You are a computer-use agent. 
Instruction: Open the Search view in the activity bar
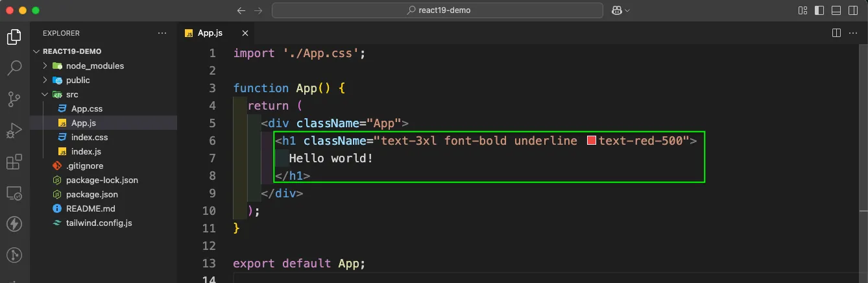(14, 68)
